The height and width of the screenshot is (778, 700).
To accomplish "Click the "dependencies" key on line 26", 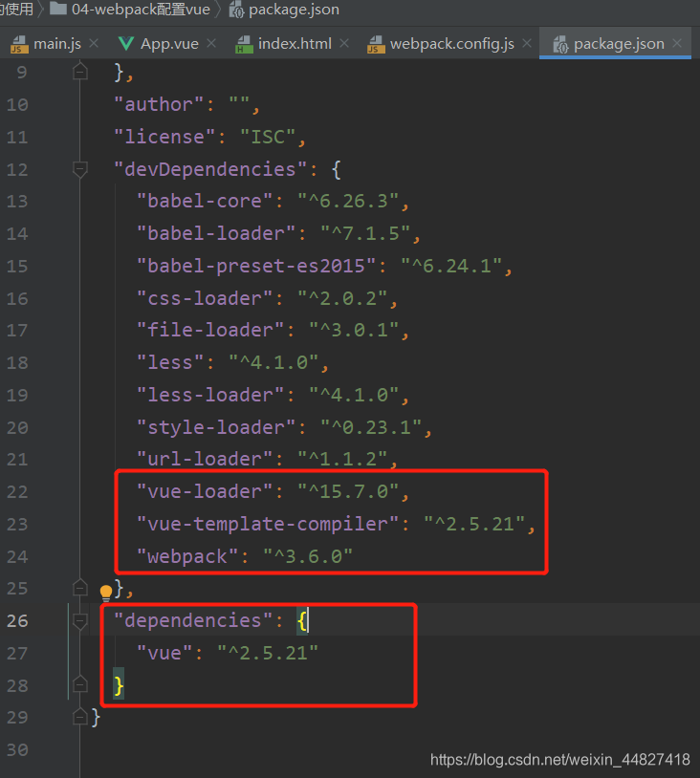I will coord(193,620).
